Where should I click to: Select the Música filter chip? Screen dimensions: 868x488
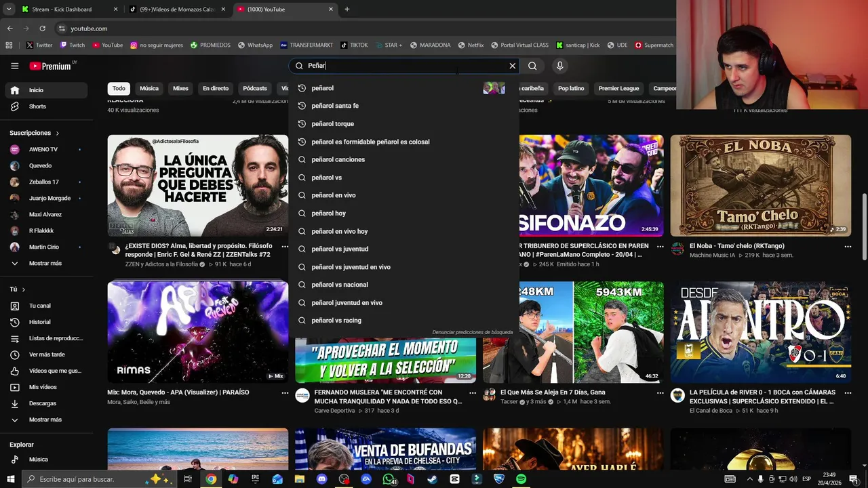(x=149, y=89)
